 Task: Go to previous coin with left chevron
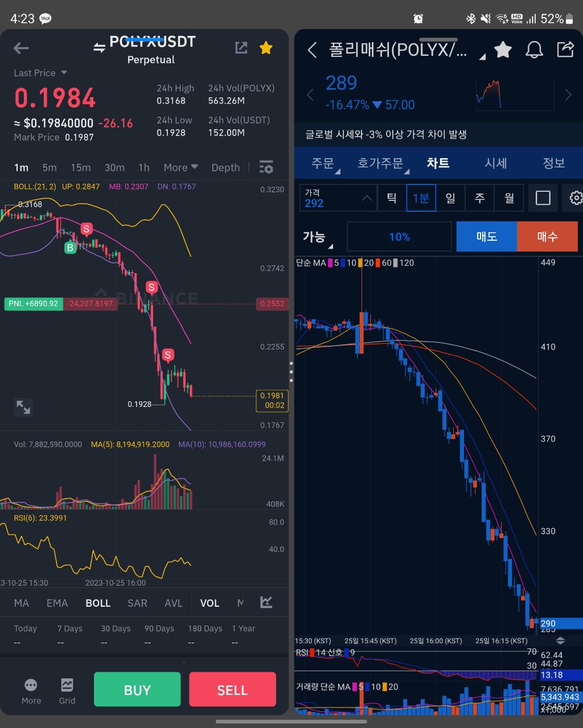point(310,95)
